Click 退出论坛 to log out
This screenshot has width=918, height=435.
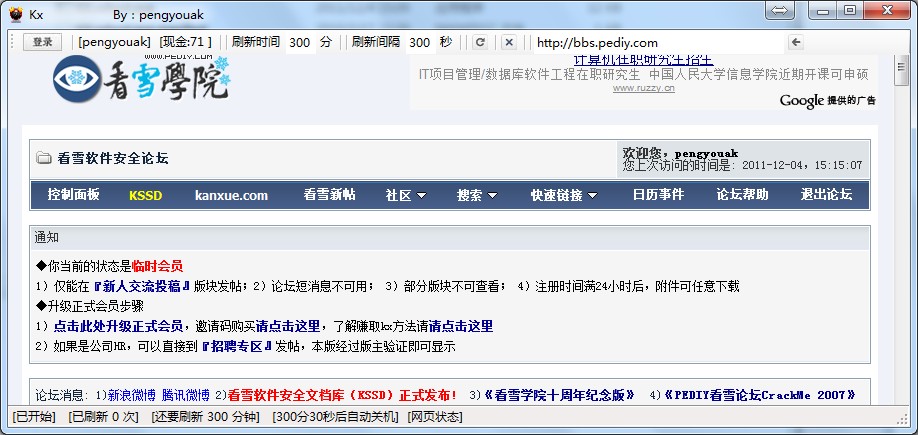[826, 195]
